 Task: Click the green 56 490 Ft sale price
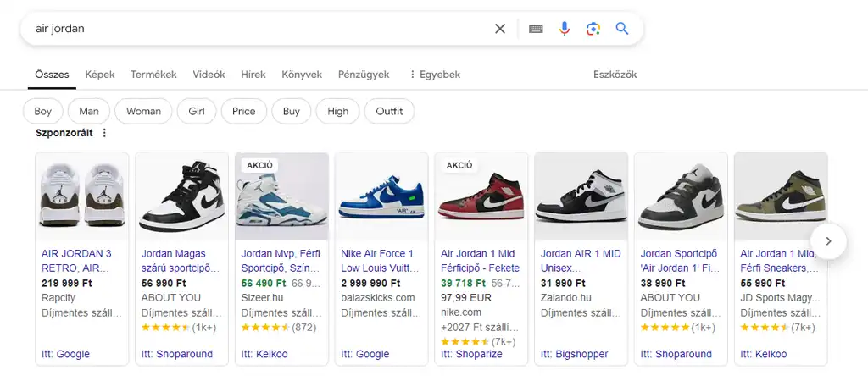coord(264,283)
